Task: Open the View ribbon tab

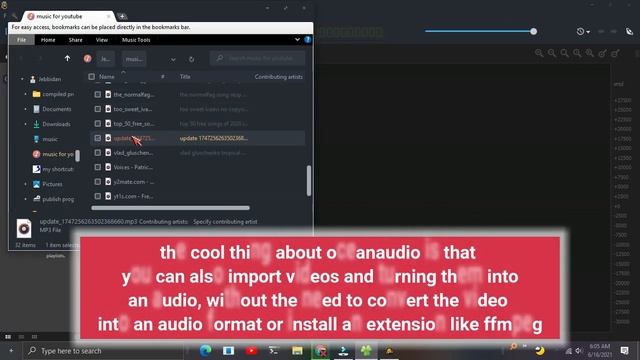Action: [102, 40]
